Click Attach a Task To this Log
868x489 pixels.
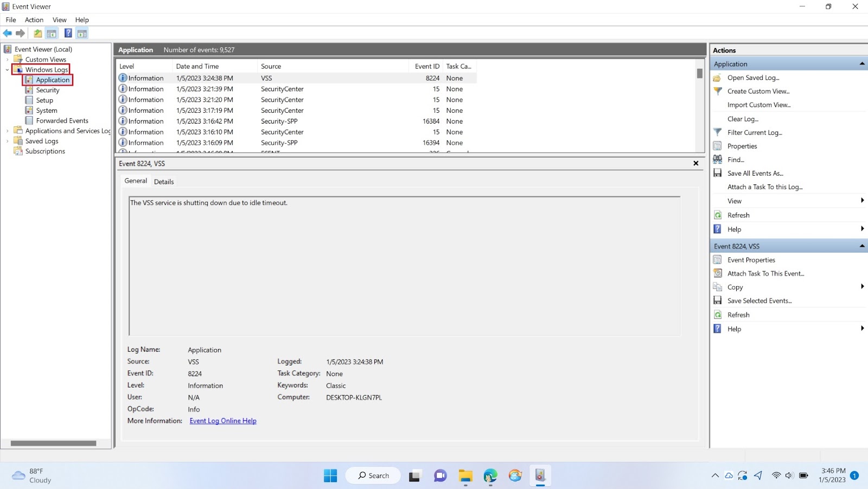(765, 187)
